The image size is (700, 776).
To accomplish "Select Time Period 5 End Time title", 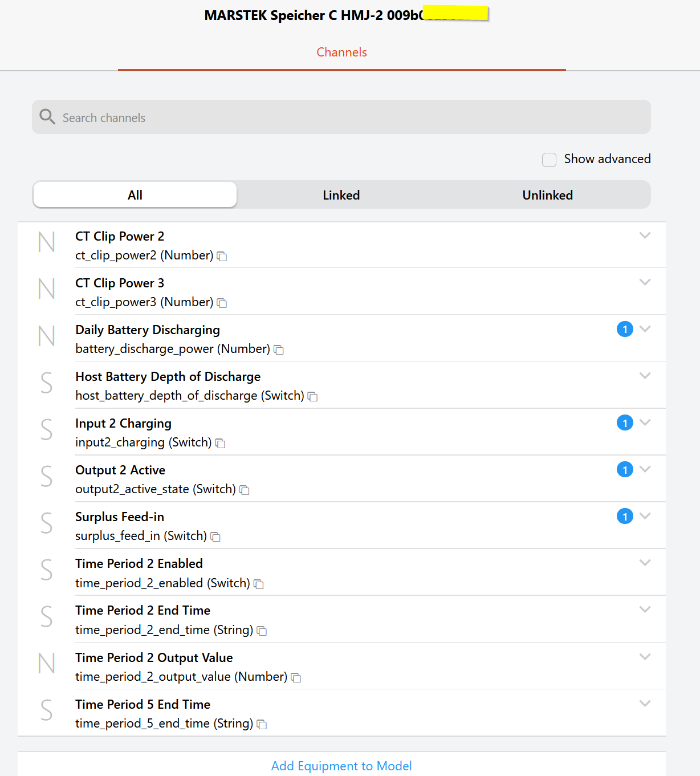I will [143, 704].
